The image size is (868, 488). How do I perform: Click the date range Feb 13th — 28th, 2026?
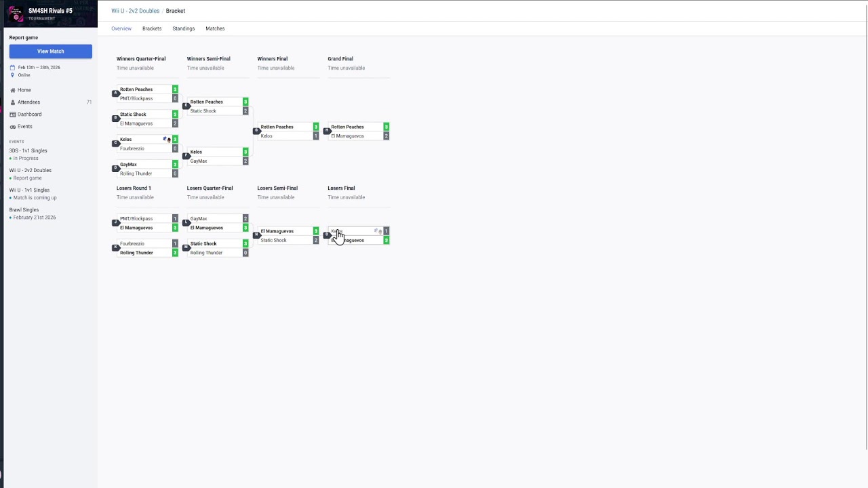(x=39, y=68)
